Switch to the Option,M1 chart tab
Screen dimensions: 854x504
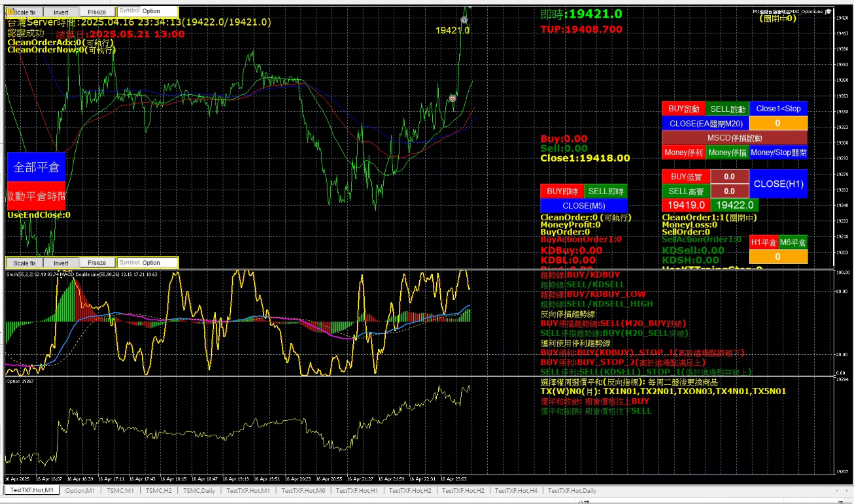pyautogui.click(x=80, y=490)
